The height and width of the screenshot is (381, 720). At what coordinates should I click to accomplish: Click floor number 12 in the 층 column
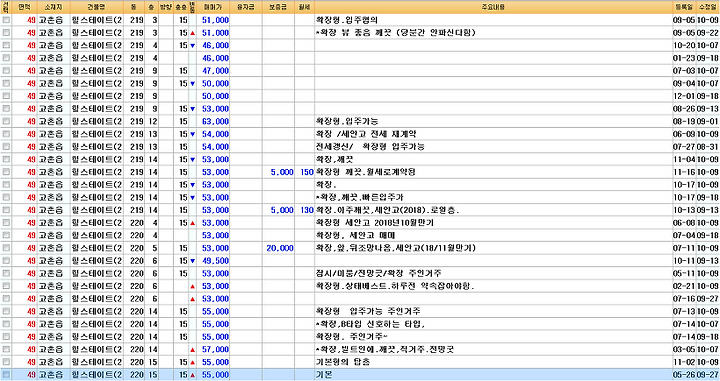click(x=153, y=121)
